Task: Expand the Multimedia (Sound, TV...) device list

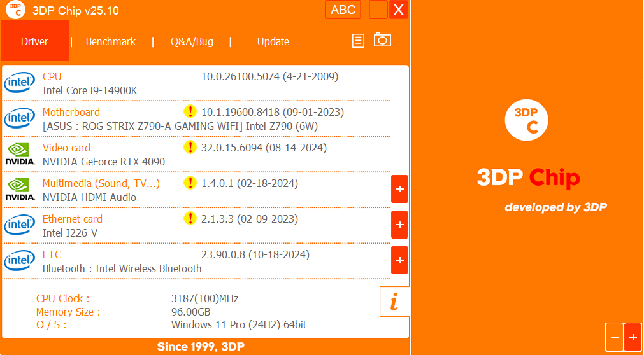Action: tap(399, 189)
